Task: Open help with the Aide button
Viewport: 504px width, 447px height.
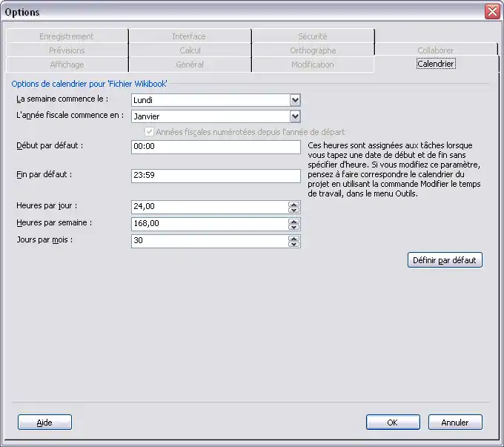Action: (x=44, y=422)
